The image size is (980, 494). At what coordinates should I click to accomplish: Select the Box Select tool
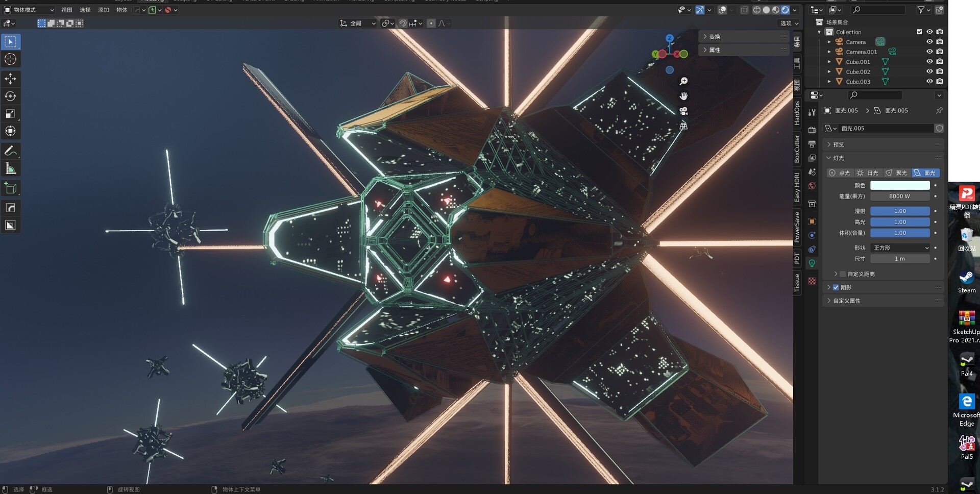point(10,42)
